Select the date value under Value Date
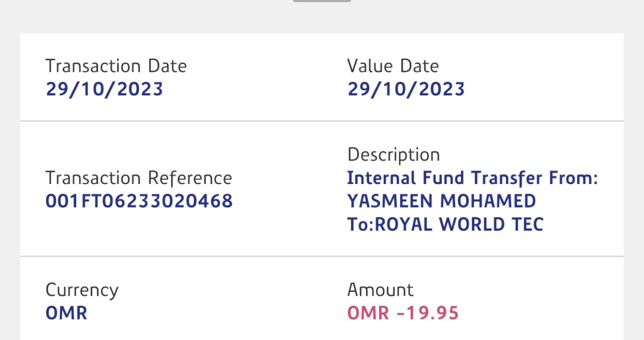This screenshot has height=340, width=644. click(x=406, y=89)
